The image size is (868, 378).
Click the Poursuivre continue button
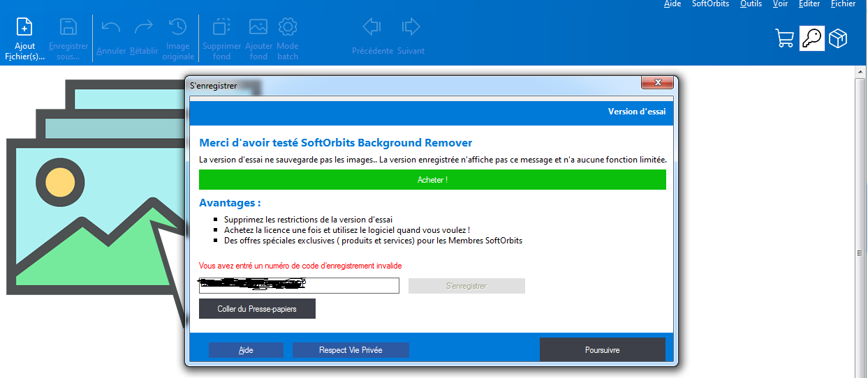603,349
